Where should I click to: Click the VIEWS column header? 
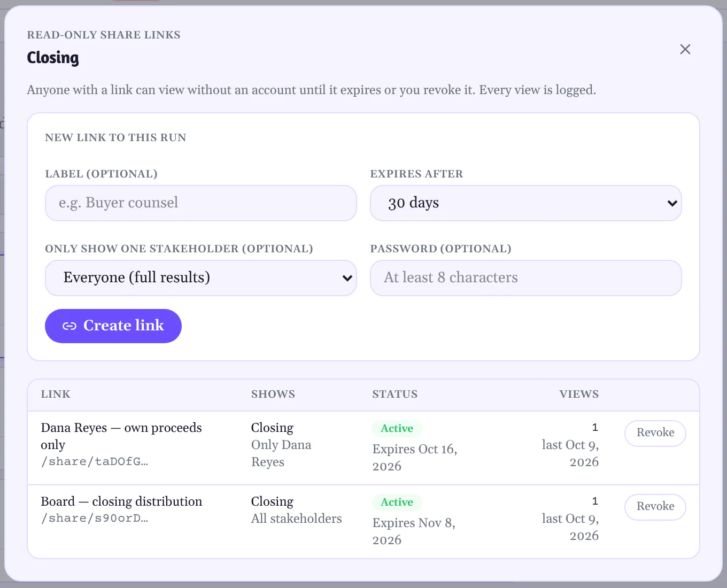(x=579, y=394)
